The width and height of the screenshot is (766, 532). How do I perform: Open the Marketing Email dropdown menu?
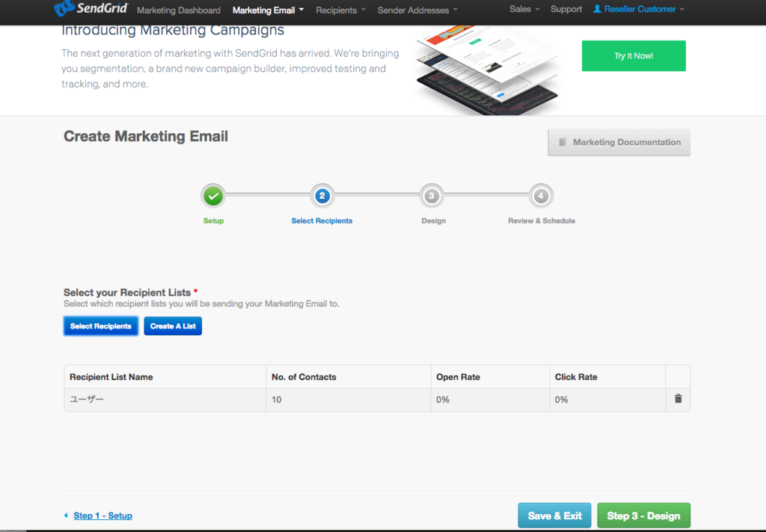268,10
